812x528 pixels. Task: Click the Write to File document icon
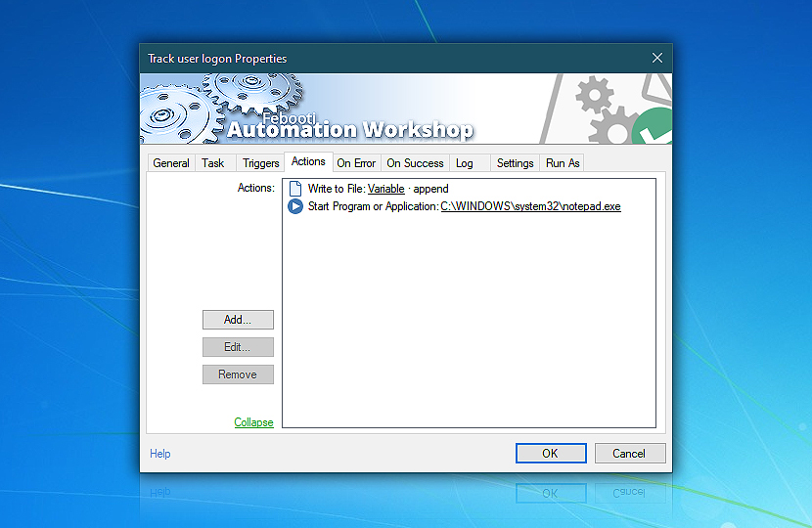click(295, 189)
